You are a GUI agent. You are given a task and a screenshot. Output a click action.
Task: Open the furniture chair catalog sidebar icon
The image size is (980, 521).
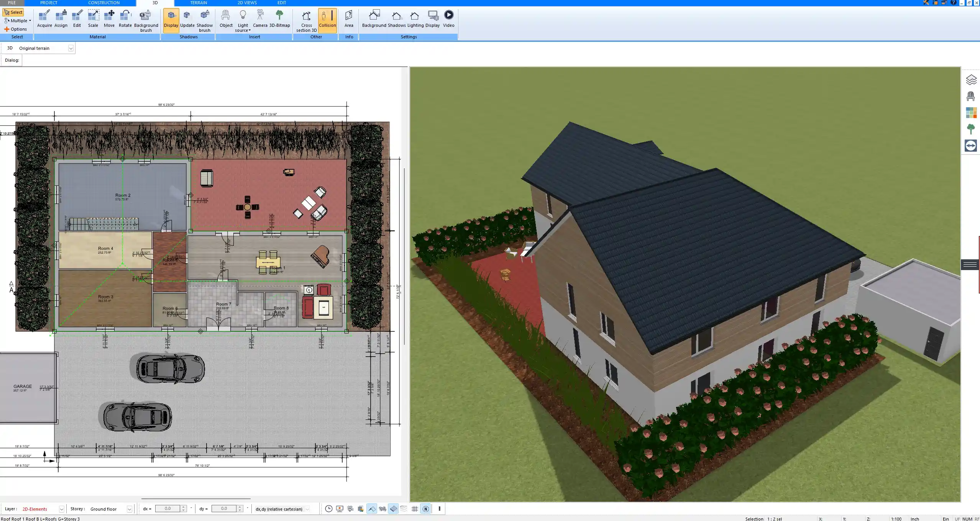pos(971,96)
